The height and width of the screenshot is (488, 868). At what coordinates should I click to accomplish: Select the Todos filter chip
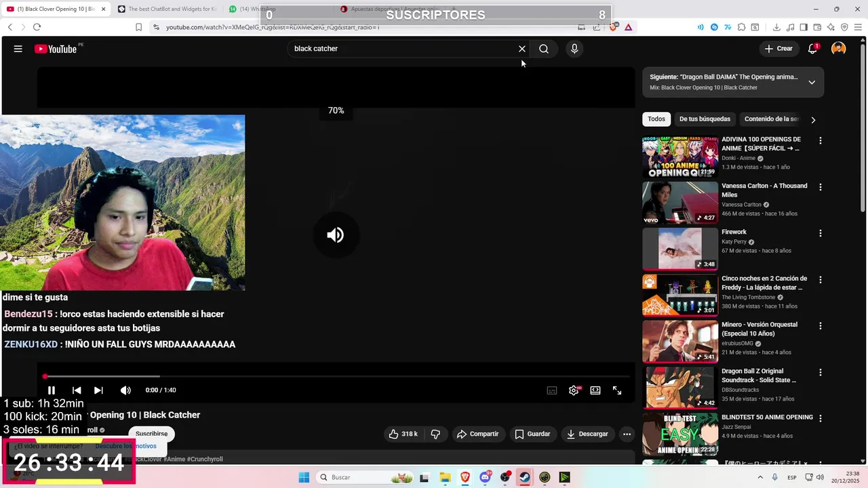click(x=656, y=119)
